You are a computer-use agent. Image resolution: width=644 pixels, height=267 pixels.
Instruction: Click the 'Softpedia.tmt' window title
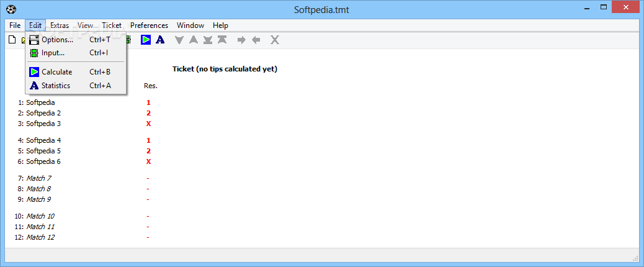(321, 9)
